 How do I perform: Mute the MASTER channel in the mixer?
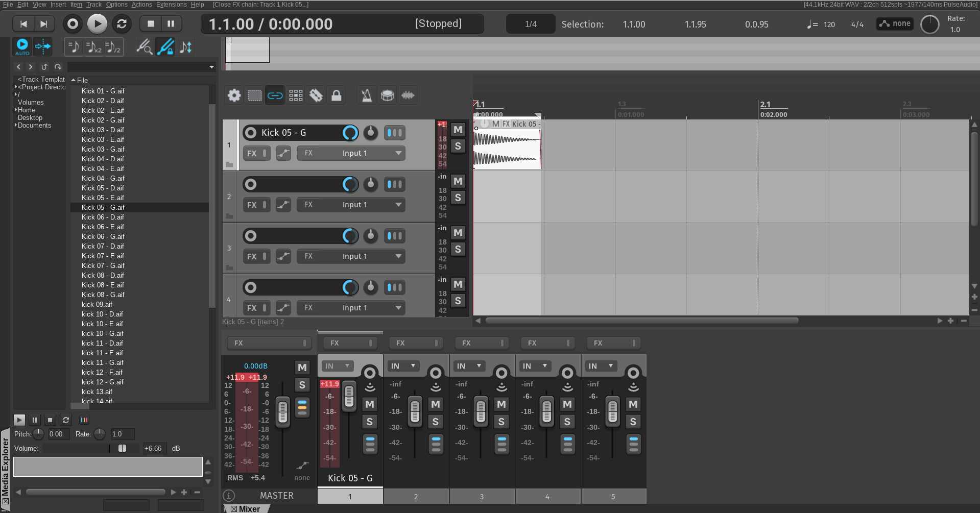[x=302, y=368]
